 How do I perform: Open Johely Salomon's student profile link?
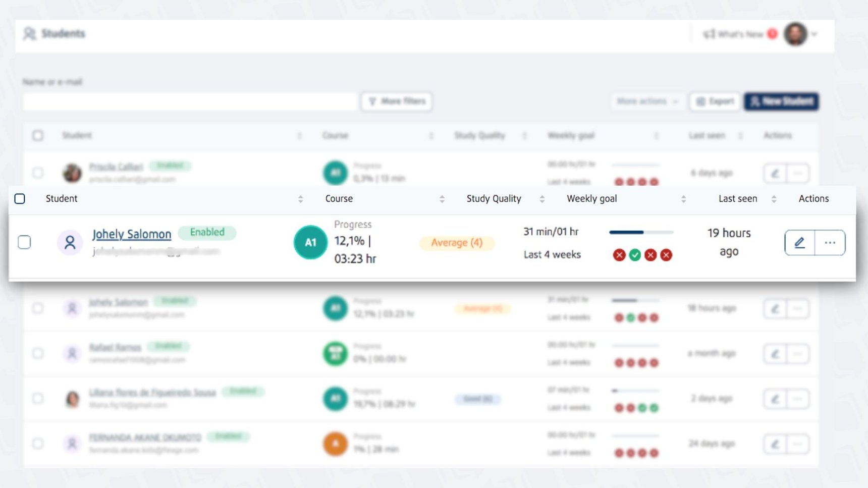[x=132, y=234]
